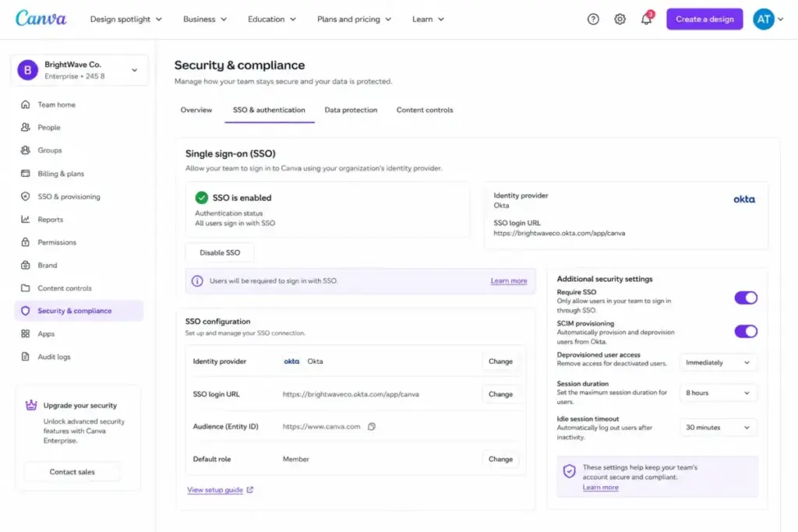
Task: Switch to the Data protection tab
Action: pyautogui.click(x=351, y=110)
